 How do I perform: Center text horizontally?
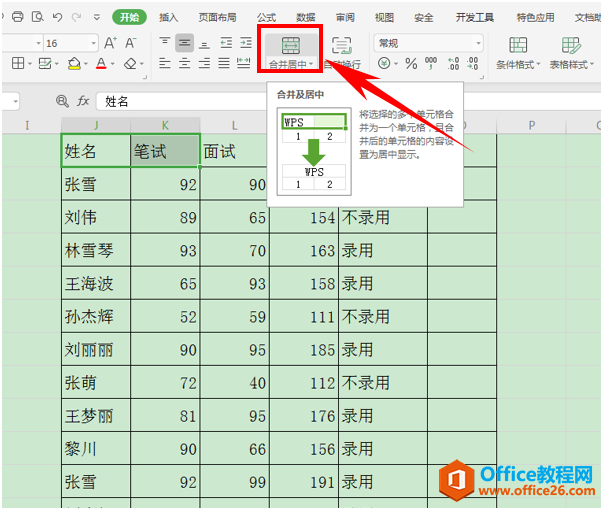tap(185, 63)
